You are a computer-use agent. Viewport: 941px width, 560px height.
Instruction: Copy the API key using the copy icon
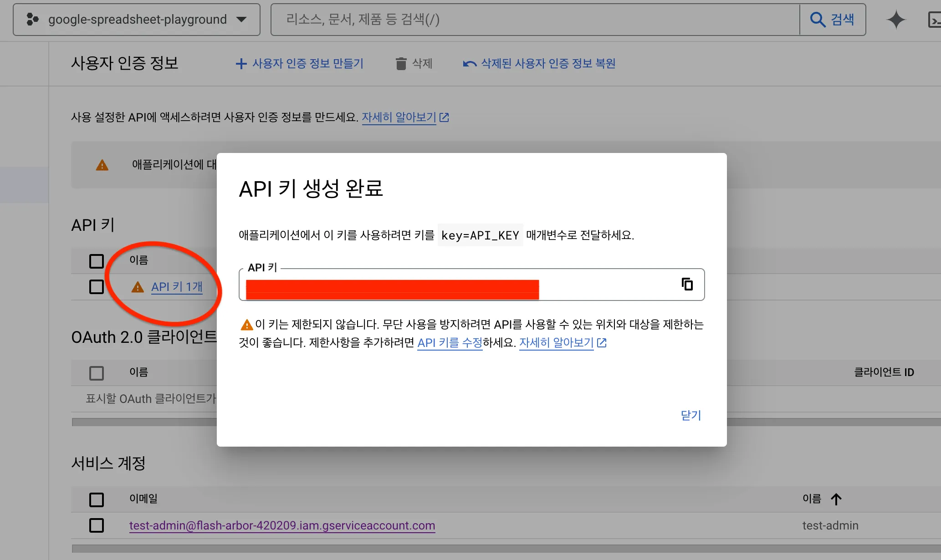pyautogui.click(x=687, y=284)
